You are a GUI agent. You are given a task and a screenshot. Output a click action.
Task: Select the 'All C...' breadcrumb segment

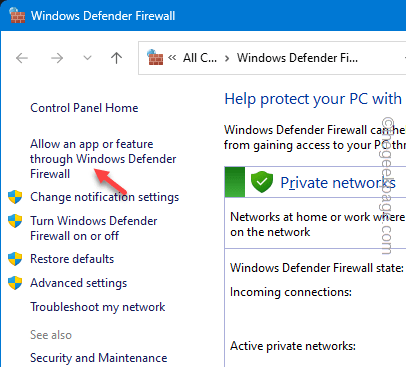click(x=200, y=58)
